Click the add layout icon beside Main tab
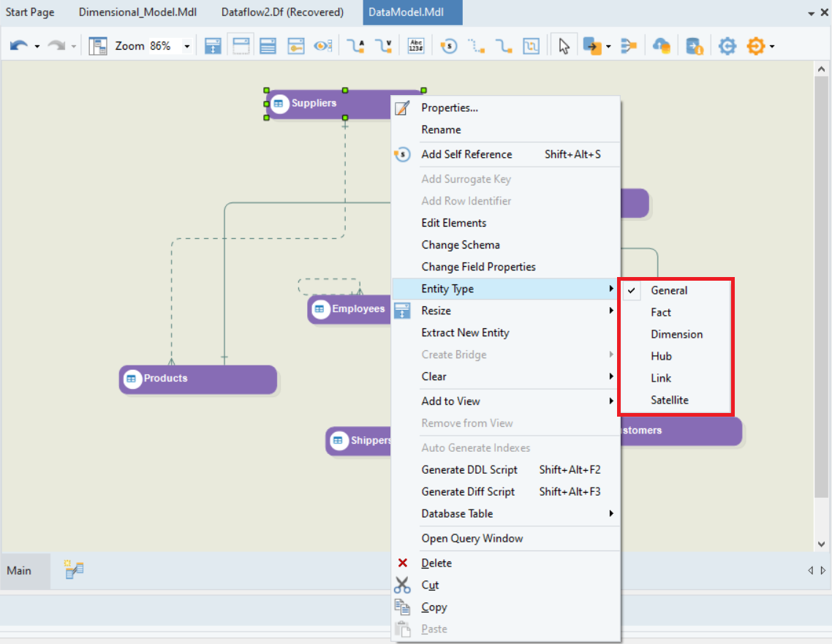 pyautogui.click(x=74, y=570)
